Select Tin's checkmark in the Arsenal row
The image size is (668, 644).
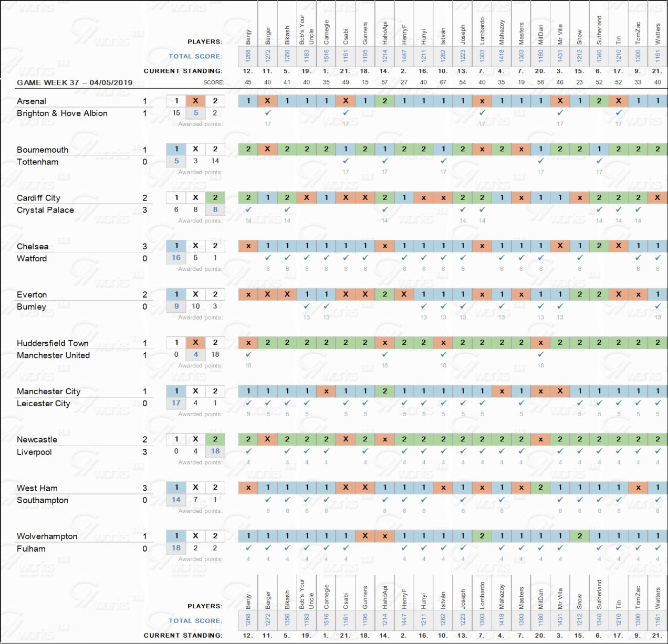[619, 112]
